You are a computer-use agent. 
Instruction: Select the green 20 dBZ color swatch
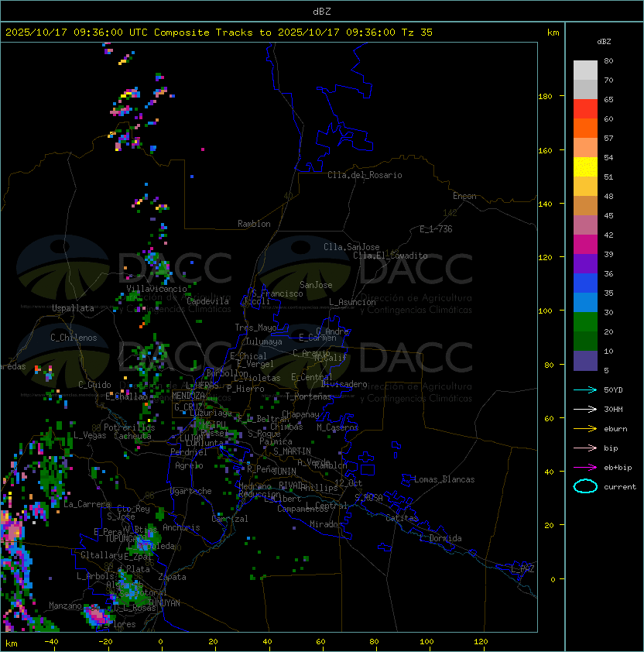pyautogui.click(x=585, y=322)
